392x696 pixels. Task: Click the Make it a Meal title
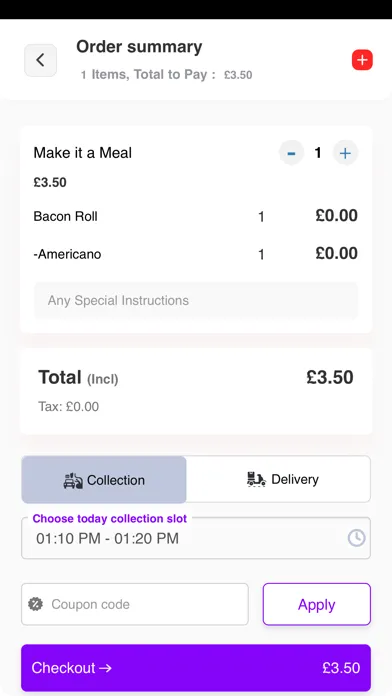(83, 153)
